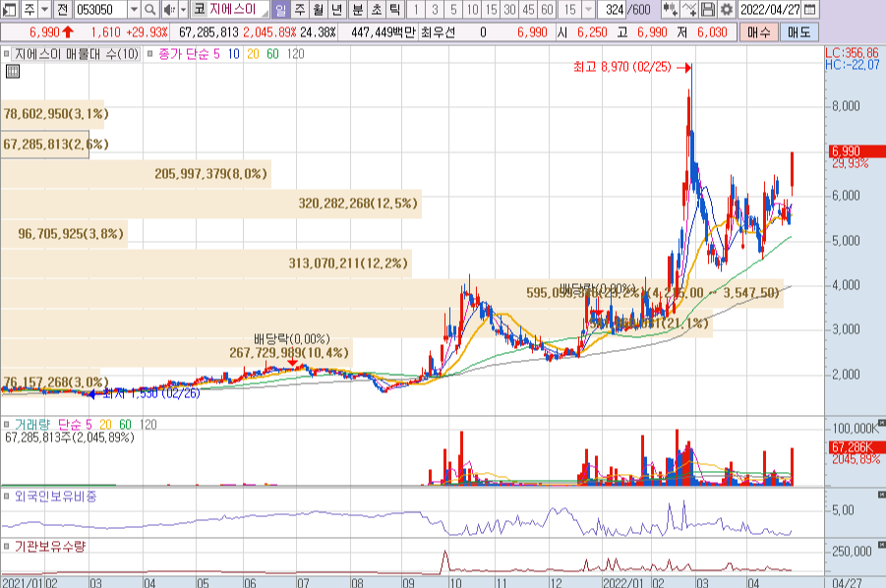886x588 pixels.
Task: Open stock code history dropdown
Action: click(x=134, y=9)
